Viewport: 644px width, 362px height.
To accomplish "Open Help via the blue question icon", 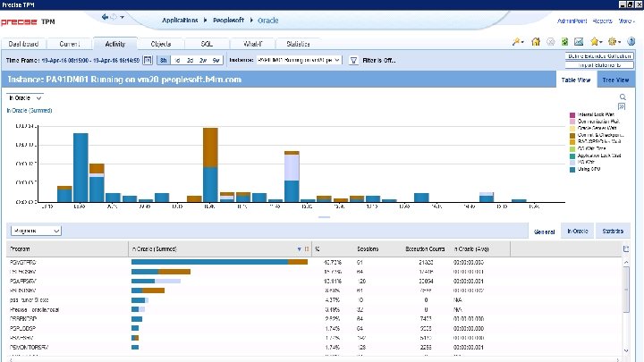I will click(x=631, y=41).
